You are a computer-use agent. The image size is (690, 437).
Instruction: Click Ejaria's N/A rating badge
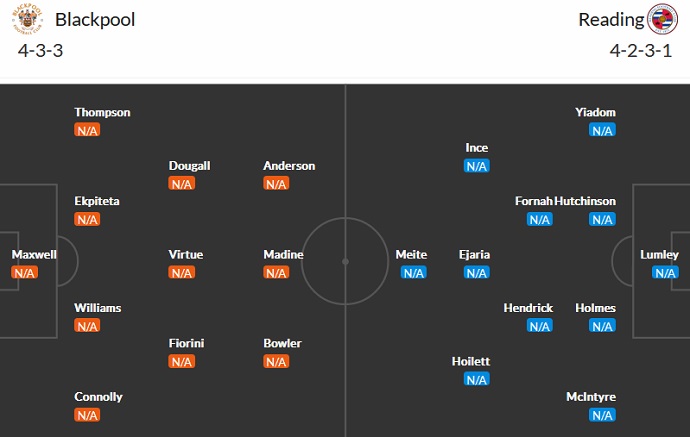point(476,272)
